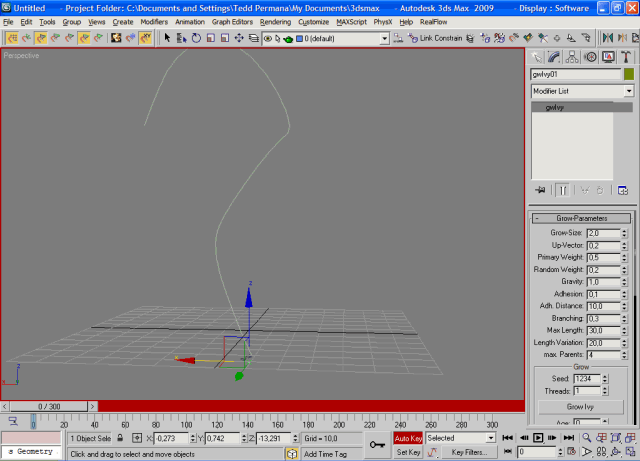Toggle Absolute Mode Transform Type-In
Viewport: 640px width, 461px height.
137,438
